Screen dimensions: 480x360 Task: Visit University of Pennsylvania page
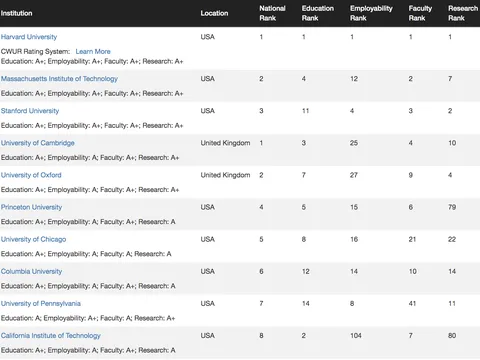(x=41, y=304)
